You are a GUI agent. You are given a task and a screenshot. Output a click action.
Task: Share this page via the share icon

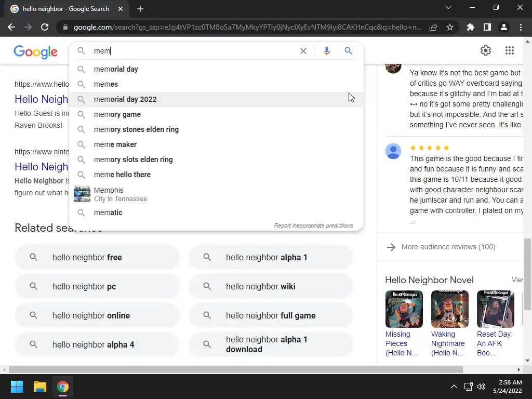pos(433,27)
